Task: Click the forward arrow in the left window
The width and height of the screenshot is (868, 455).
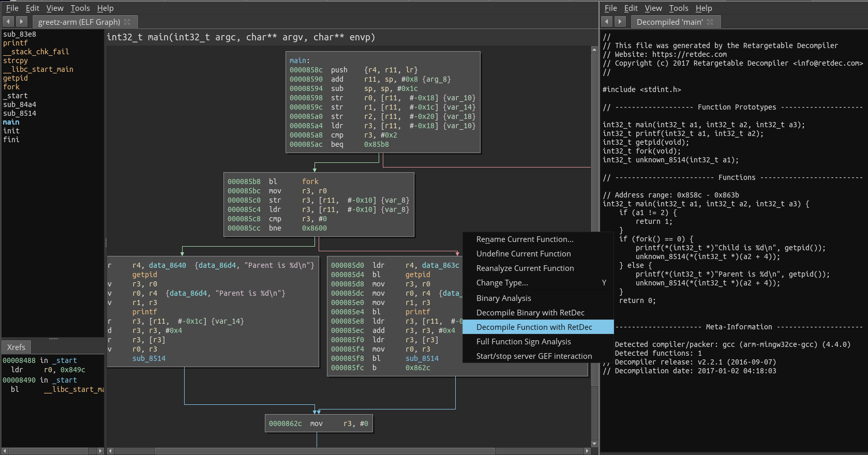Action: pyautogui.click(x=21, y=21)
